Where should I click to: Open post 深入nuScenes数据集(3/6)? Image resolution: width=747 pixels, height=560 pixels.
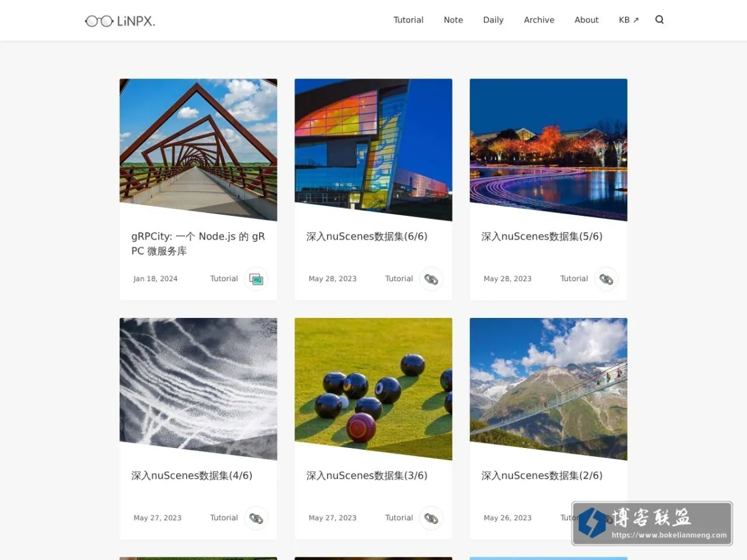pyautogui.click(x=367, y=475)
